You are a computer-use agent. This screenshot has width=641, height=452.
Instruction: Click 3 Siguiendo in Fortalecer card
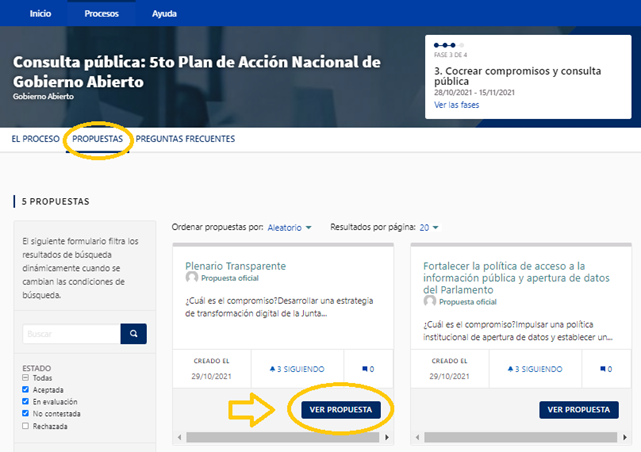(535, 369)
